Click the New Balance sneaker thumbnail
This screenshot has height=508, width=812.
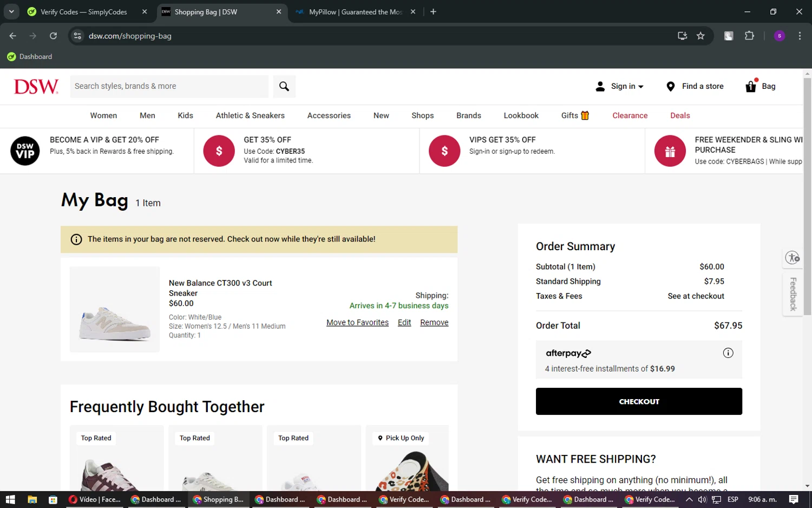coord(115,309)
